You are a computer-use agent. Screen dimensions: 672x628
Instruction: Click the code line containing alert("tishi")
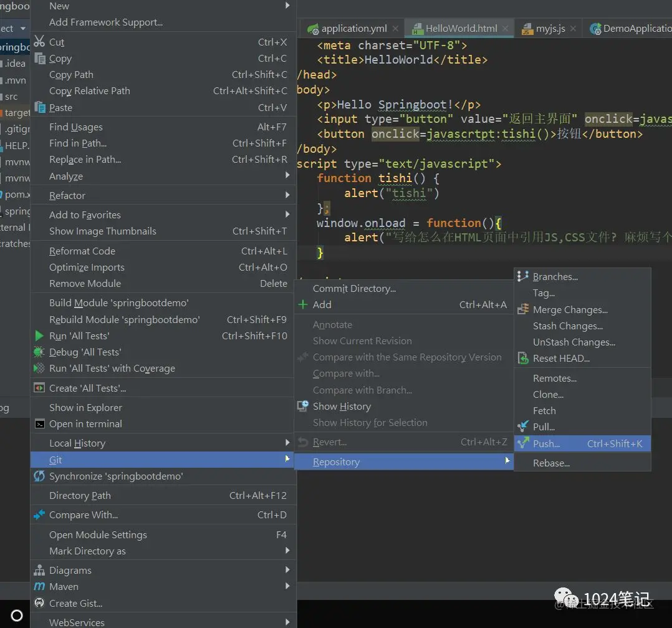(x=391, y=193)
